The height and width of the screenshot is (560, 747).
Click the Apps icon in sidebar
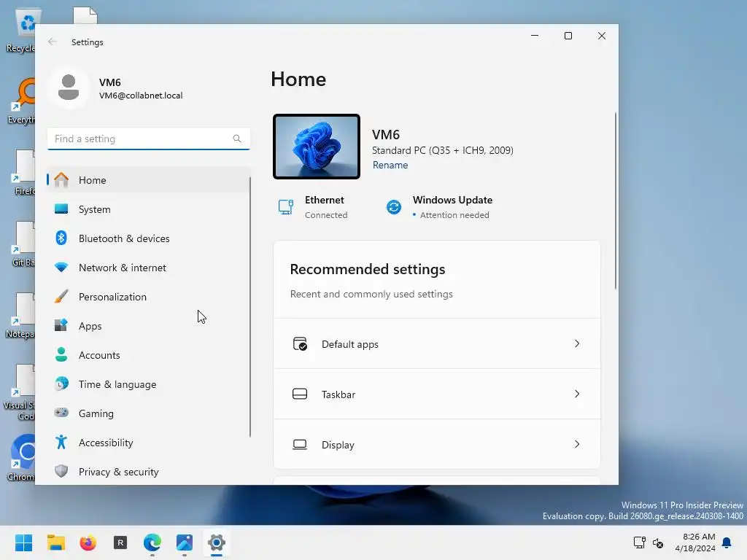tap(61, 325)
